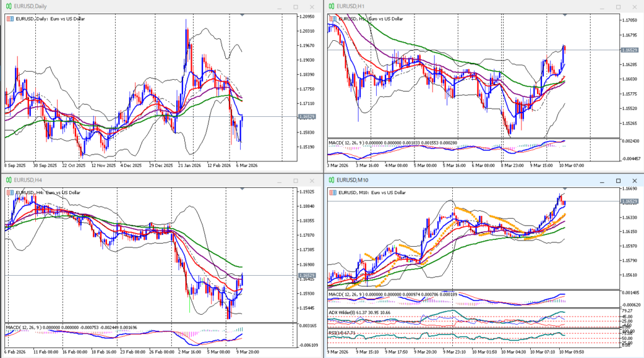
Task: Open one-click trading icon on M10 chart
Action: pyautogui.click(x=332, y=193)
